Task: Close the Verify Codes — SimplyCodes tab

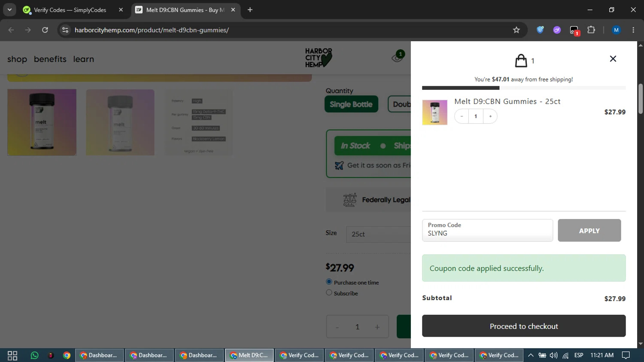Action: 121,10
